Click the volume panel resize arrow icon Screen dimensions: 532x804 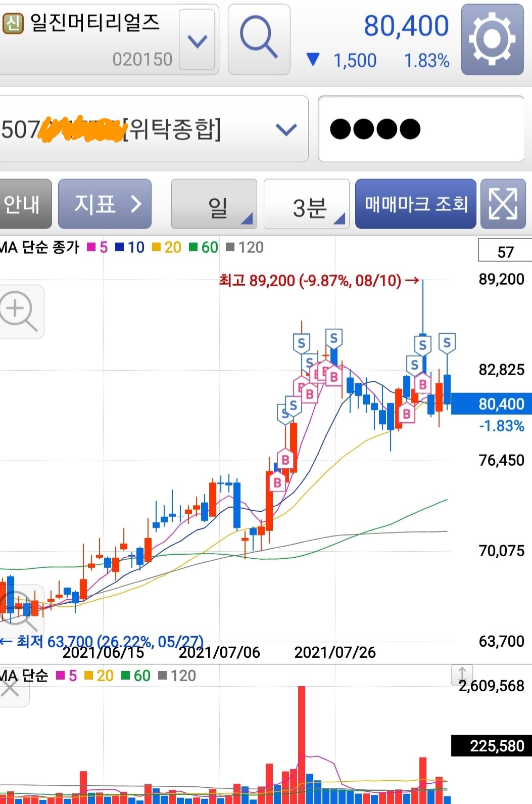pyautogui.click(x=462, y=675)
